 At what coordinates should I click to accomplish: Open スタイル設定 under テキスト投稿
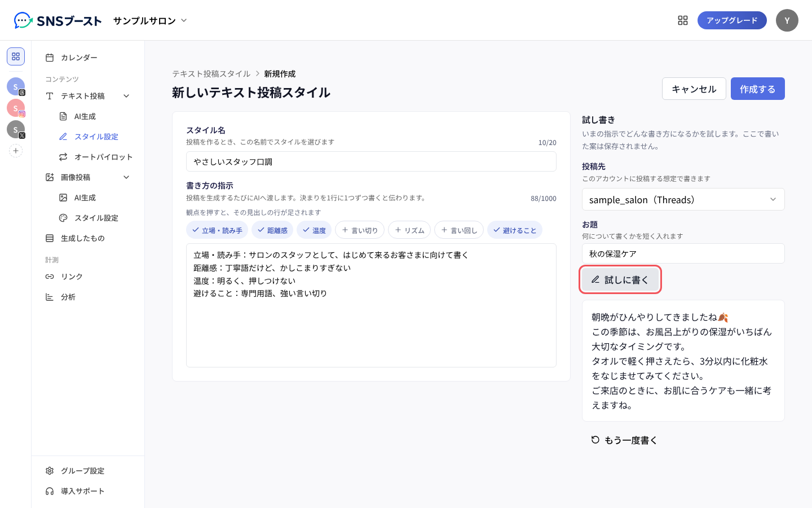(x=95, y=137)
